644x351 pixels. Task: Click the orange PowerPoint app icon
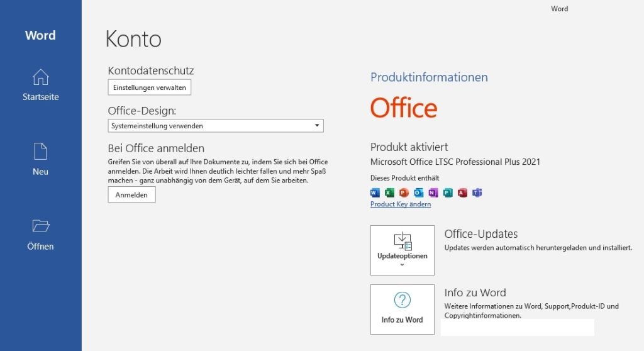point(404,192)
